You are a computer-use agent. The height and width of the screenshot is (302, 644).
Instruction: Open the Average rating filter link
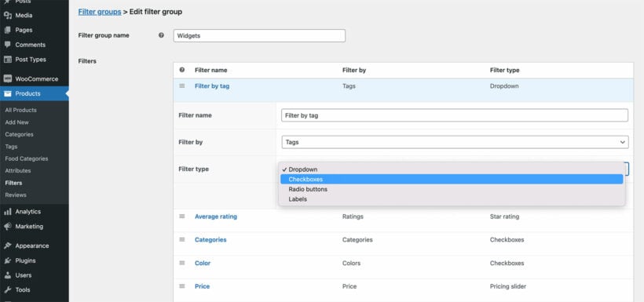(x=216, y=216)
